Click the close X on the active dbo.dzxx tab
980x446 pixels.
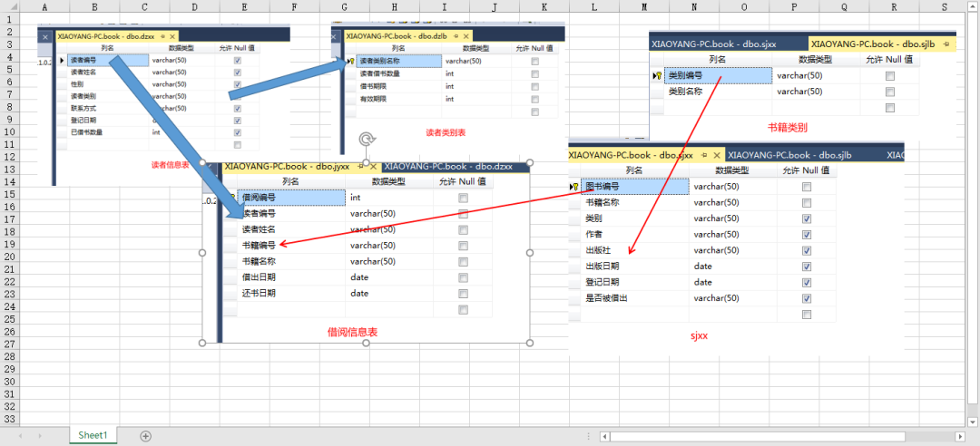[171, 36]
